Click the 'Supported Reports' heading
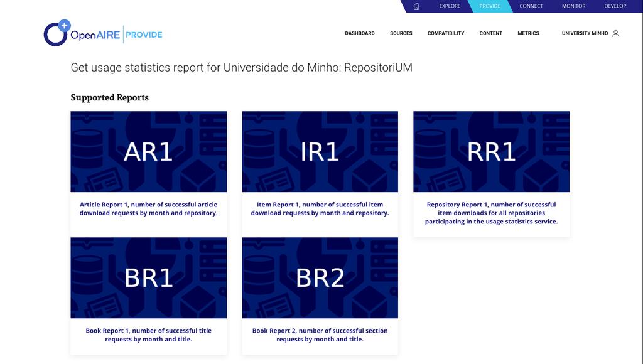 (x=109, y=97)
